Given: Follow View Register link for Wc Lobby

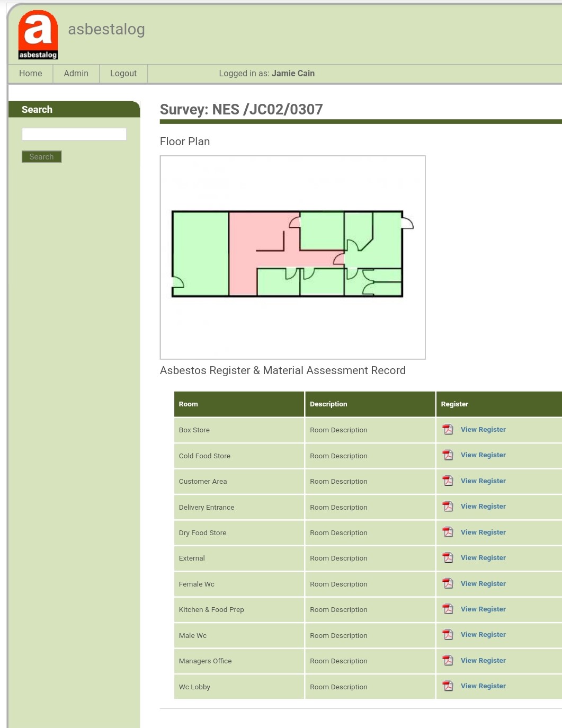Looking at the screenshot, I should (x=483, y=686).
